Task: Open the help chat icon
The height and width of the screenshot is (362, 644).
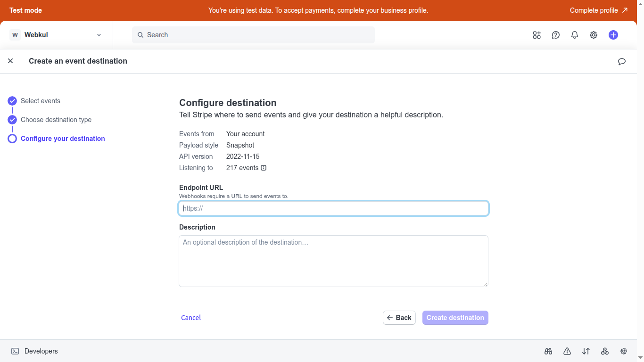Action: (555, 34)
